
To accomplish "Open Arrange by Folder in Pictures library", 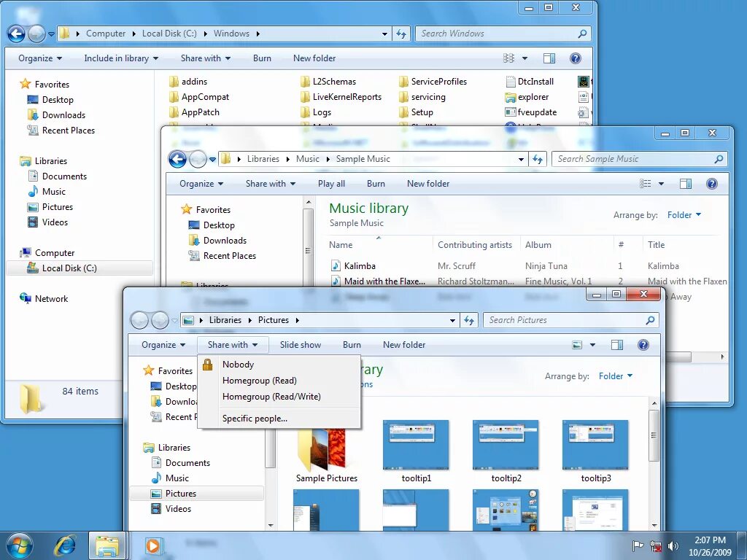I will [616, 376].
